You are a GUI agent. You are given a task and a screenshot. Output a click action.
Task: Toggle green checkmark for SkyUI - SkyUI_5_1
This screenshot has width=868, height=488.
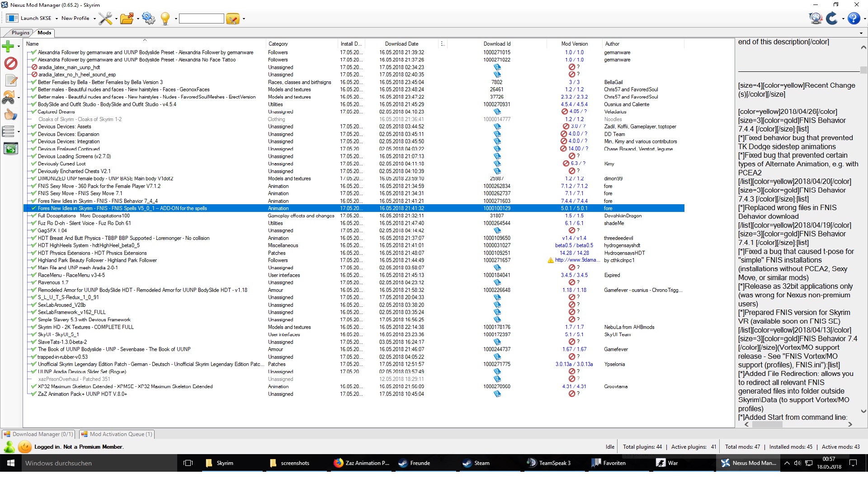tap(34, 334)
